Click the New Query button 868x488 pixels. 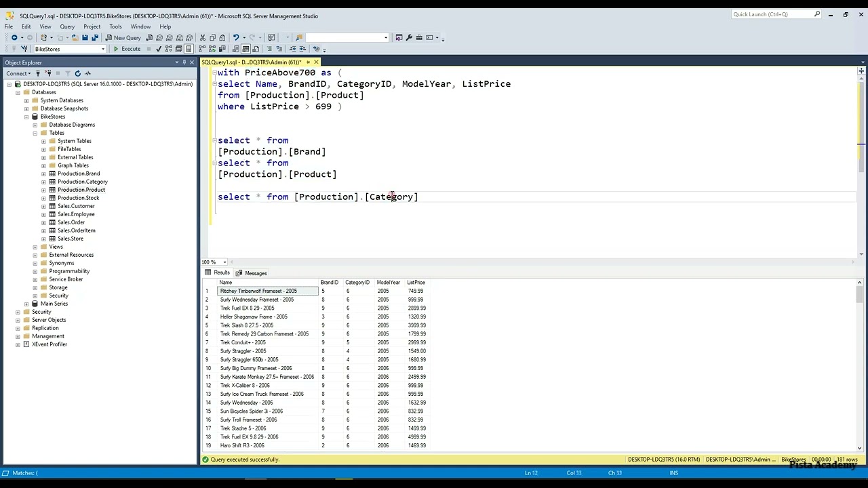[x=123, y=37]
